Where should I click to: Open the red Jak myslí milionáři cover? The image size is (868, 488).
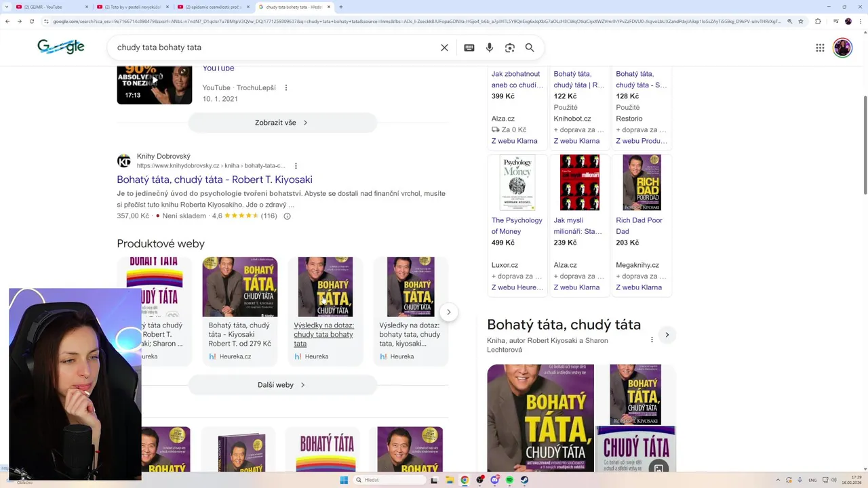tap(580, 182)
